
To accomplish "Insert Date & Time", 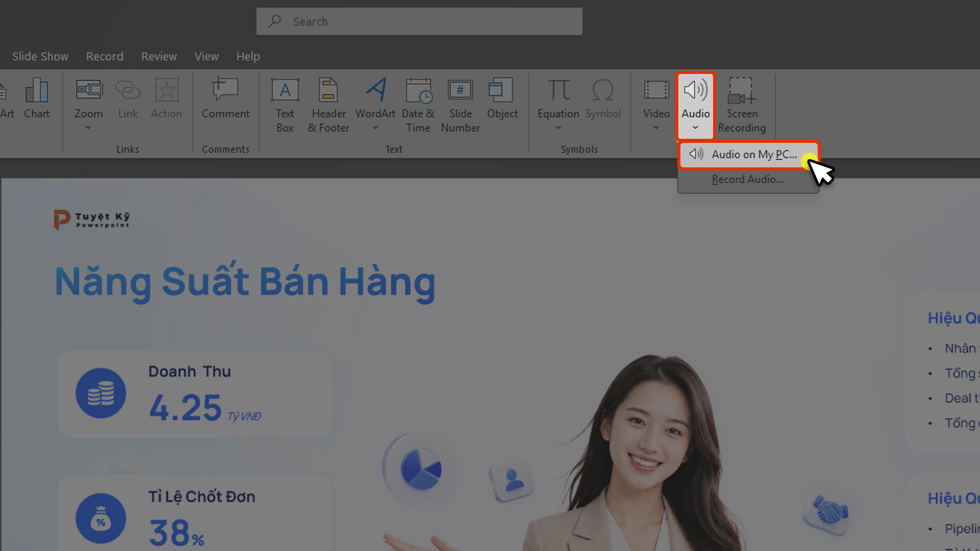I will click(x=418, y=105).
